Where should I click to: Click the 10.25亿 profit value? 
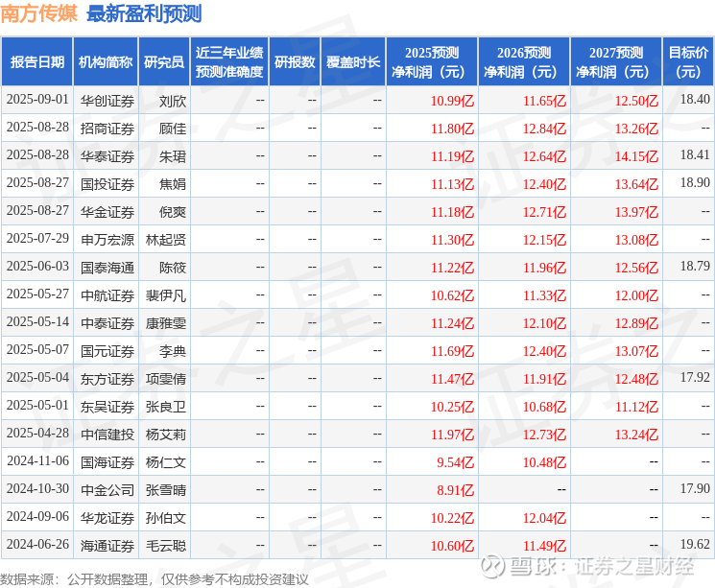coord(452,407)
